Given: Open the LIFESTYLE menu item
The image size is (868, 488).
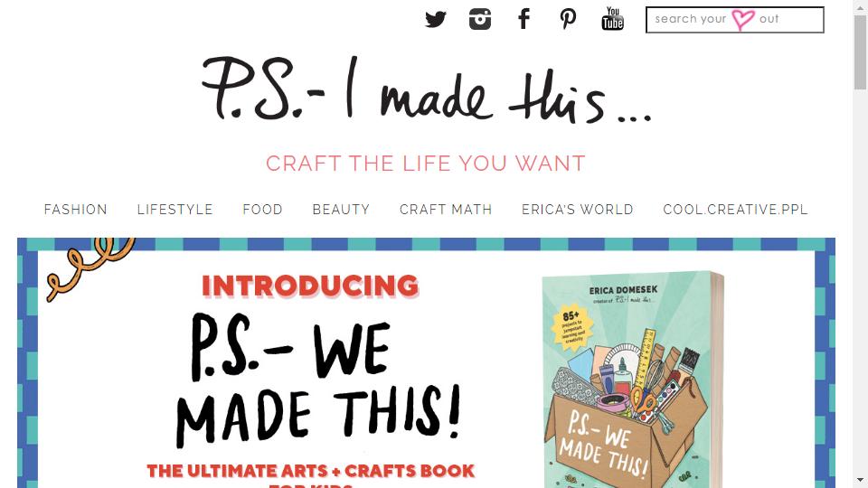Looking at the screenshot, I should click(175, 210).
